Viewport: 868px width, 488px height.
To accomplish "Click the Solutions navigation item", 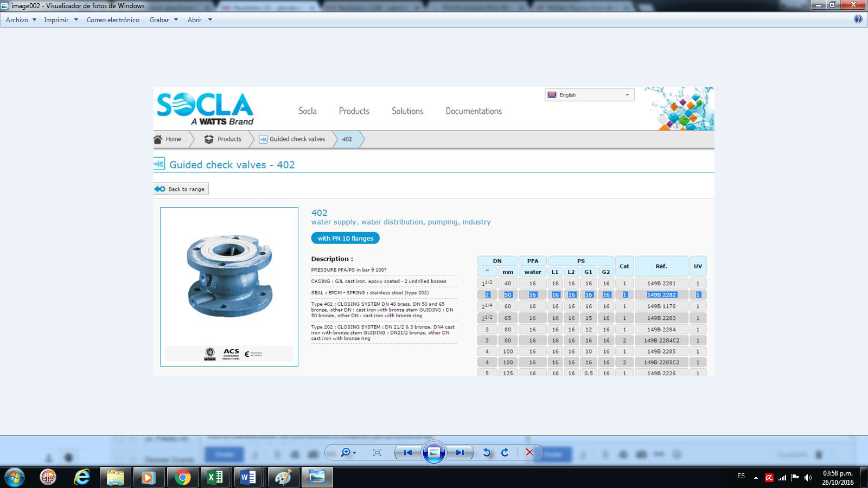I will [x=407, y=111].
